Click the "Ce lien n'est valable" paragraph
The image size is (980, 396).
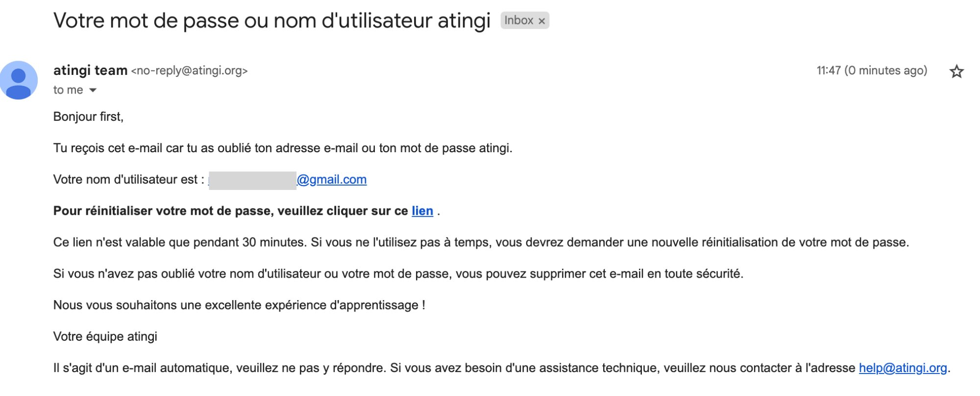pyautogui.click(x=481, y=242)
